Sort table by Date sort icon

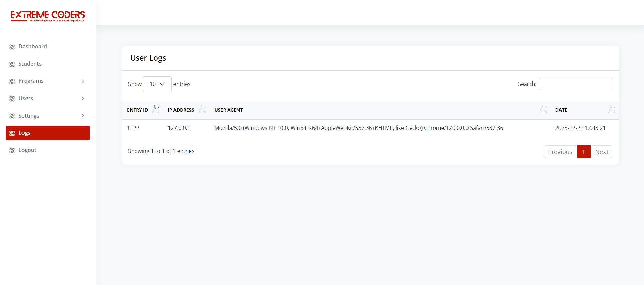(x=612, y=110)
